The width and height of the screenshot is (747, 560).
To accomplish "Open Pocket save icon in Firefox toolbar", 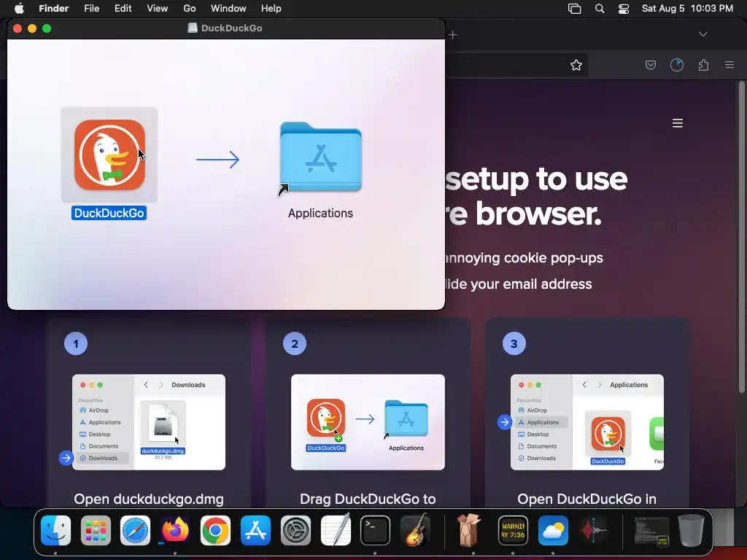I will click(x=650, y=65).
